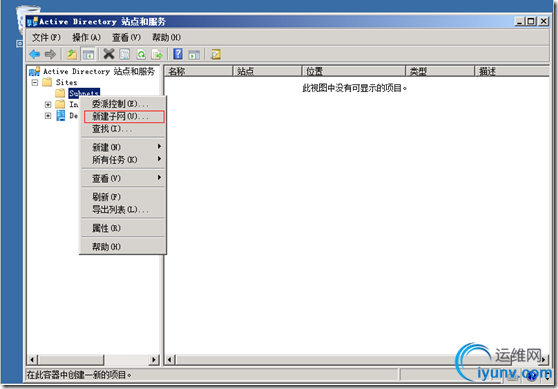Close the Active Directory window

tap(543, 21)
